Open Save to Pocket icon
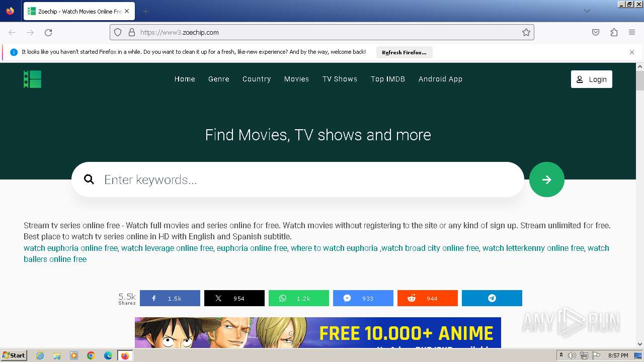644x362 pixels. tap(596, 32)
